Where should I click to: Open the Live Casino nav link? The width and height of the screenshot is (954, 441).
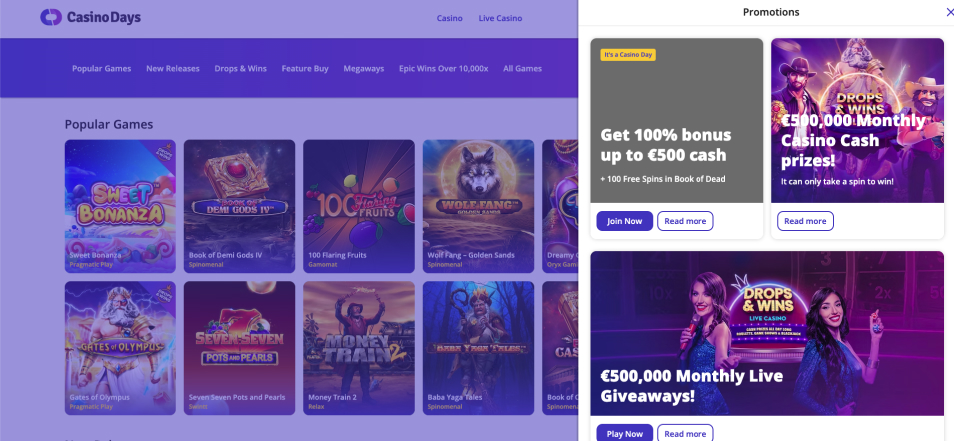point(500,18)
